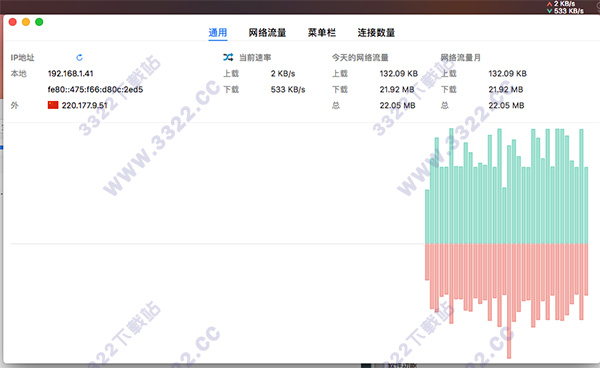Click the shuffle icon next to 当前速率
The height and width of the screenshot is (368, 600).
[x=228, y=57]
